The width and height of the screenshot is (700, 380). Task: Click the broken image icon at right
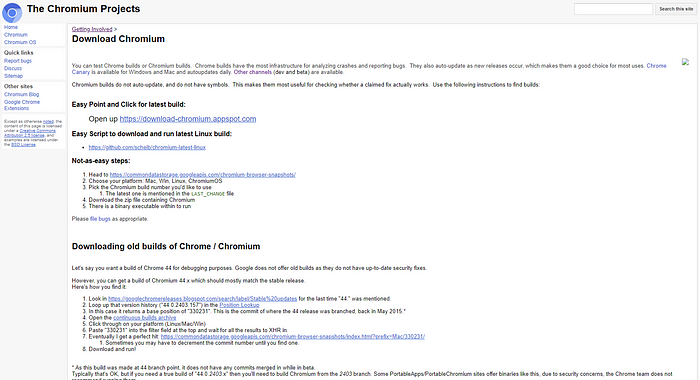click(x=685, y=62)
